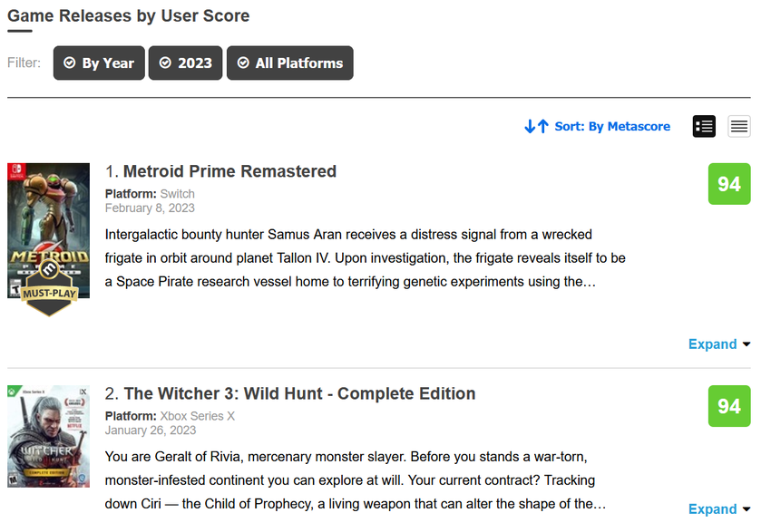Click the Metroid Prime Remastered description text
The width and height of the screenshot is (771, 532).
click(365, 257)
